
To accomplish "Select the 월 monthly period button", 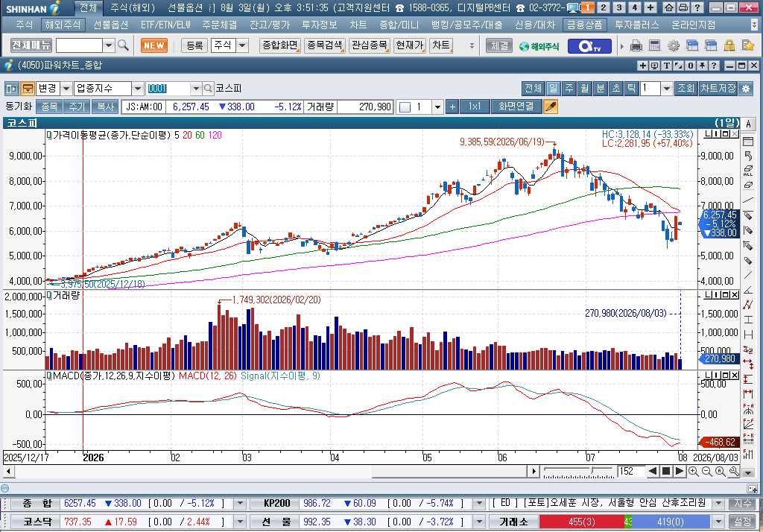I will tap(584, 89).
